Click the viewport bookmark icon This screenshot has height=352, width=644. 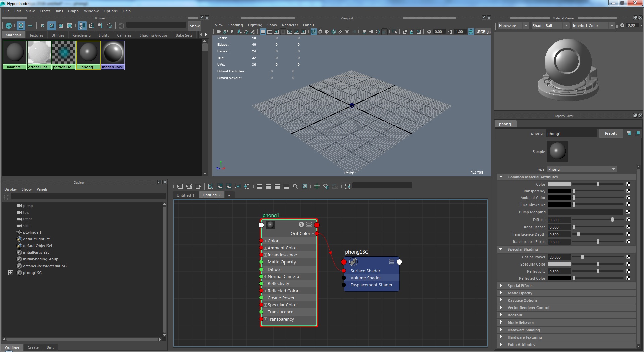pos(232,32)
